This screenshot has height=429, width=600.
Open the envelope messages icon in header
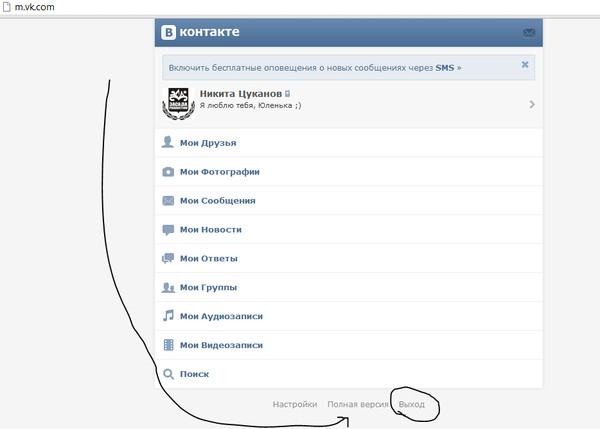(529, 33)
